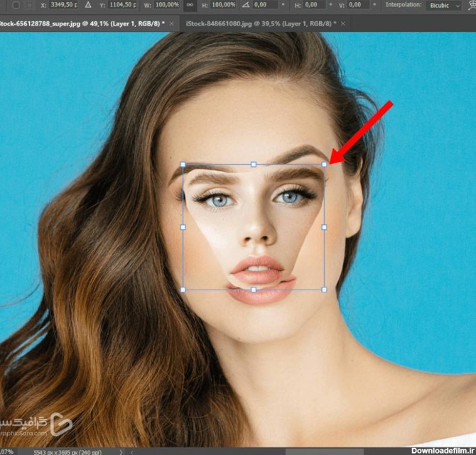Click the X position field showing 3349,50

point(64,5)
